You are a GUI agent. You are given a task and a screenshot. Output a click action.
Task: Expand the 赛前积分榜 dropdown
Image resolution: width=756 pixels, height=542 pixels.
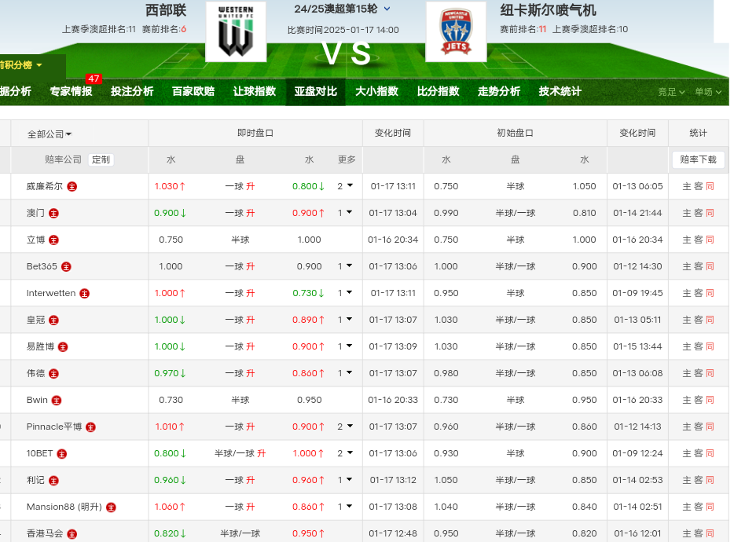20,65
